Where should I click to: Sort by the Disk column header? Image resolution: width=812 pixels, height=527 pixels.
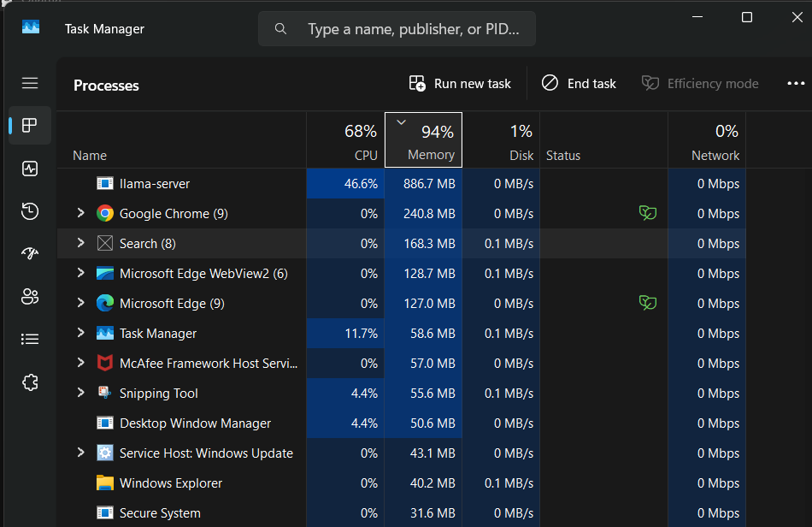[501, 140]
